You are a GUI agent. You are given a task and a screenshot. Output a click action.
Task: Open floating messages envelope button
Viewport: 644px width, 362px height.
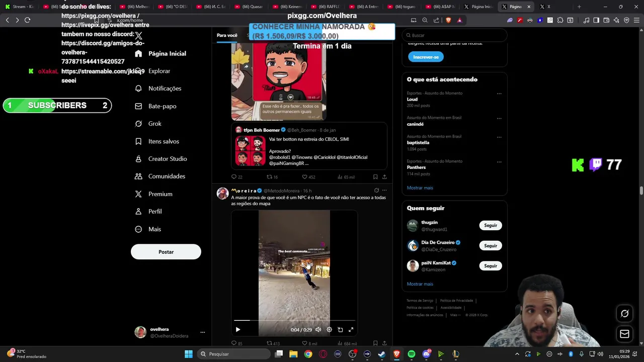(624, 334)
